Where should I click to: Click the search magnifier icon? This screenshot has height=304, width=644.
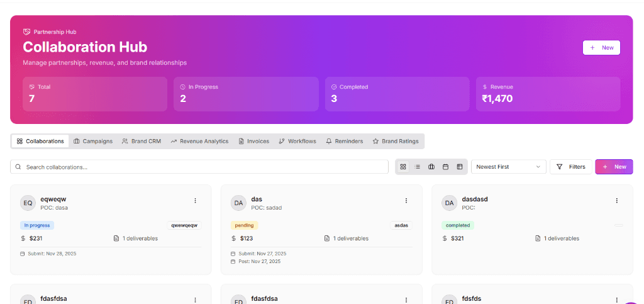point(18,167)
